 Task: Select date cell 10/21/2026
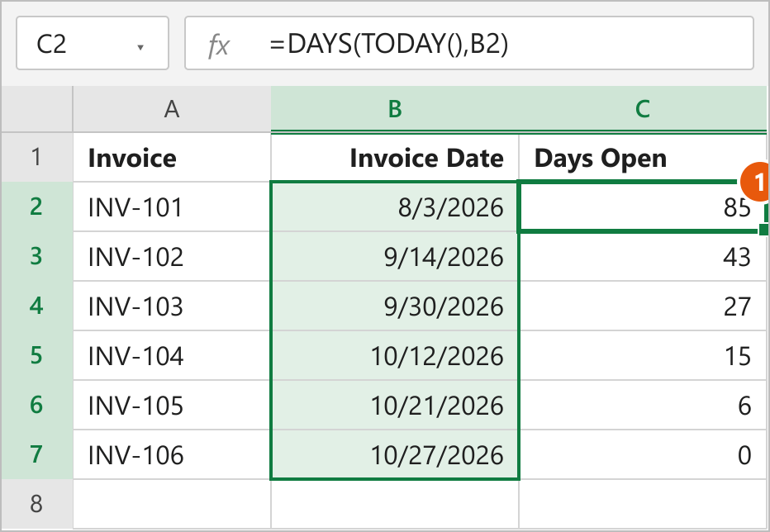(x=395, y=406)
